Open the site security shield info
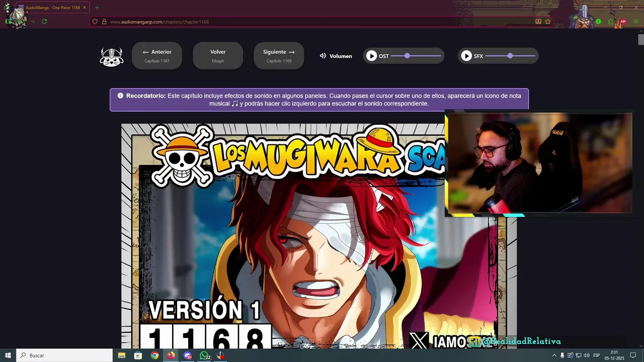The image size is (644, 362). click(95, 22)
